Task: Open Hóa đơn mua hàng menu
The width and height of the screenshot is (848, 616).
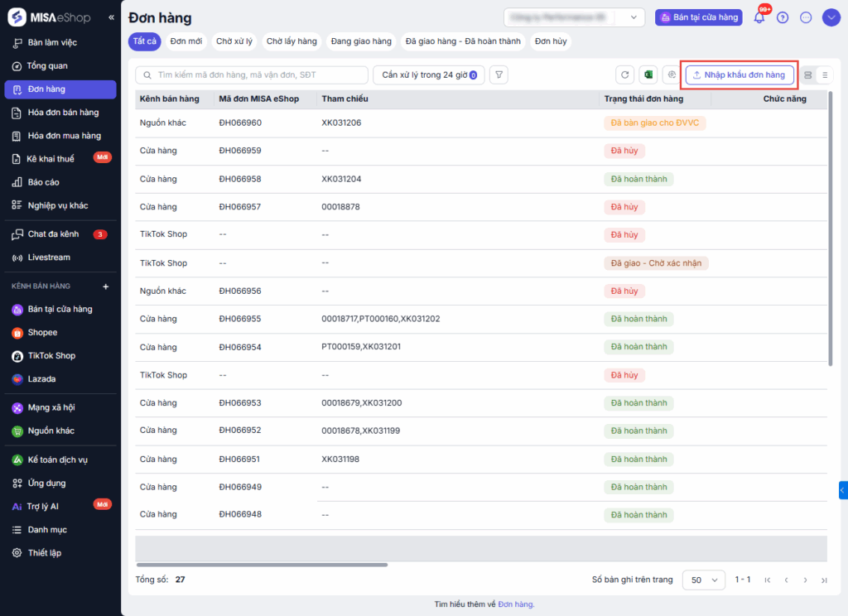Action: (65, 136)
